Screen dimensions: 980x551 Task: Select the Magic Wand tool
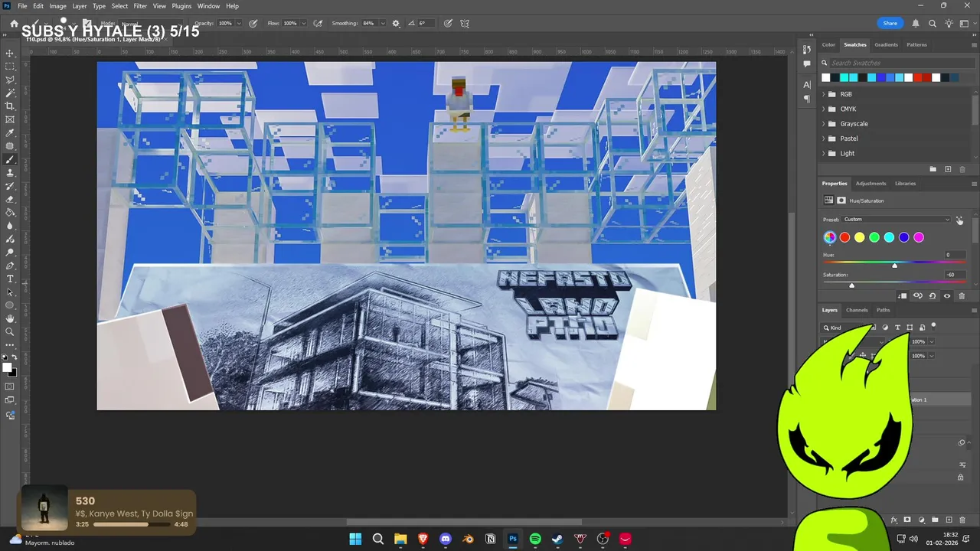pos(10,93)
